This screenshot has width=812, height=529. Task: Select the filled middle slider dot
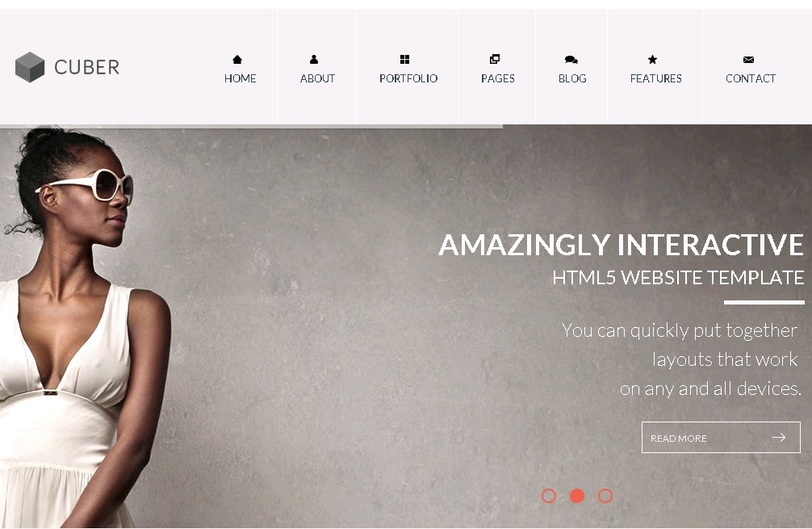[577, 496]
